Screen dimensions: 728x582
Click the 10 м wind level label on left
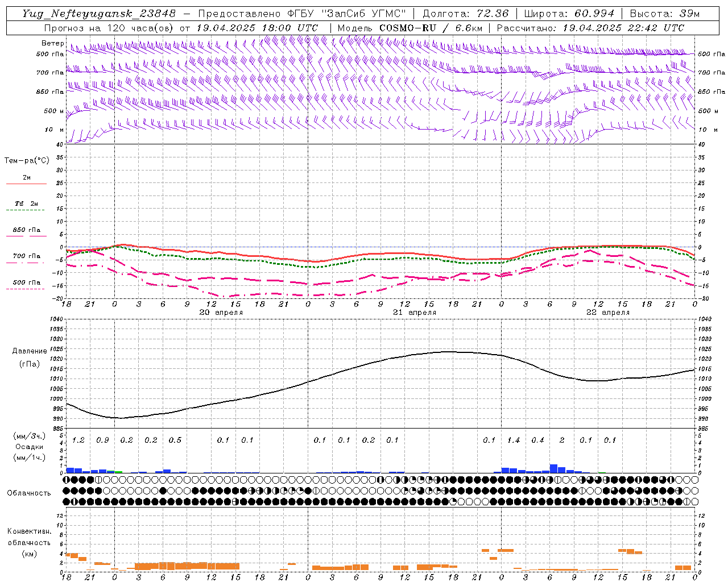pos(55,130)
